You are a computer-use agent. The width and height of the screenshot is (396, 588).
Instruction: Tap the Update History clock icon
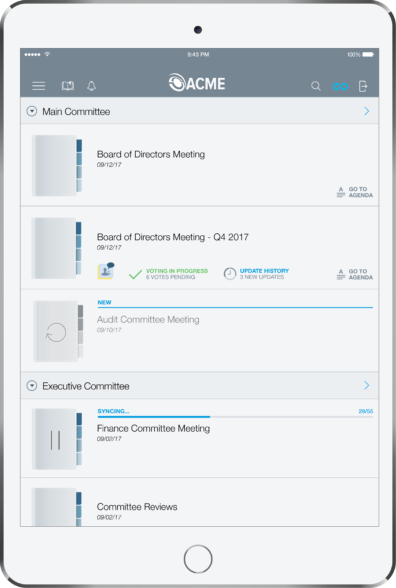pos(230,274)
